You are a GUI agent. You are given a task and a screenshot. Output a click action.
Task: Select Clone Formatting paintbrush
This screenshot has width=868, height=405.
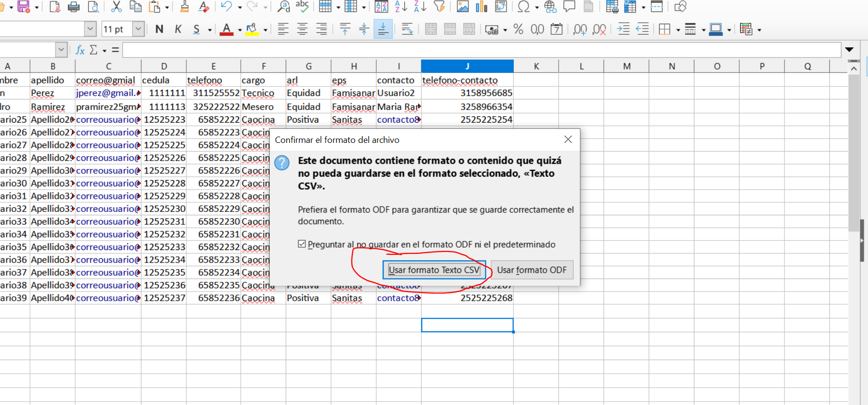pyautogui.click(x=184, y=7)
